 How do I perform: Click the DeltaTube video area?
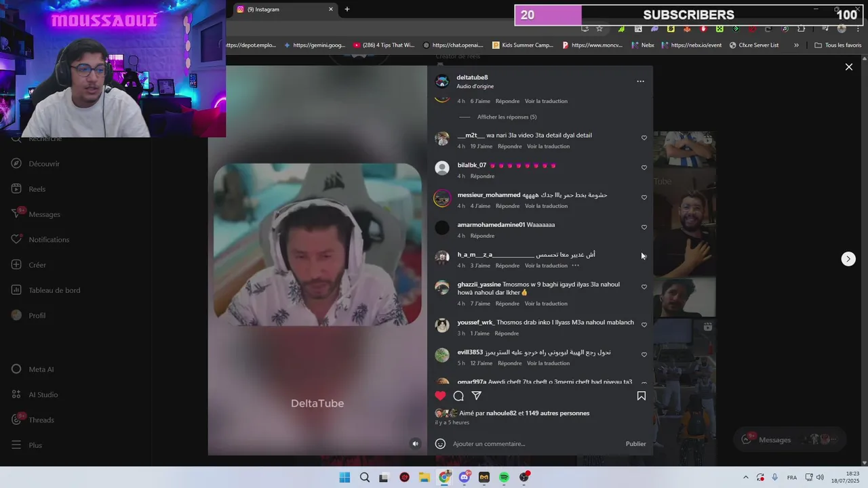tap(317, 260)
